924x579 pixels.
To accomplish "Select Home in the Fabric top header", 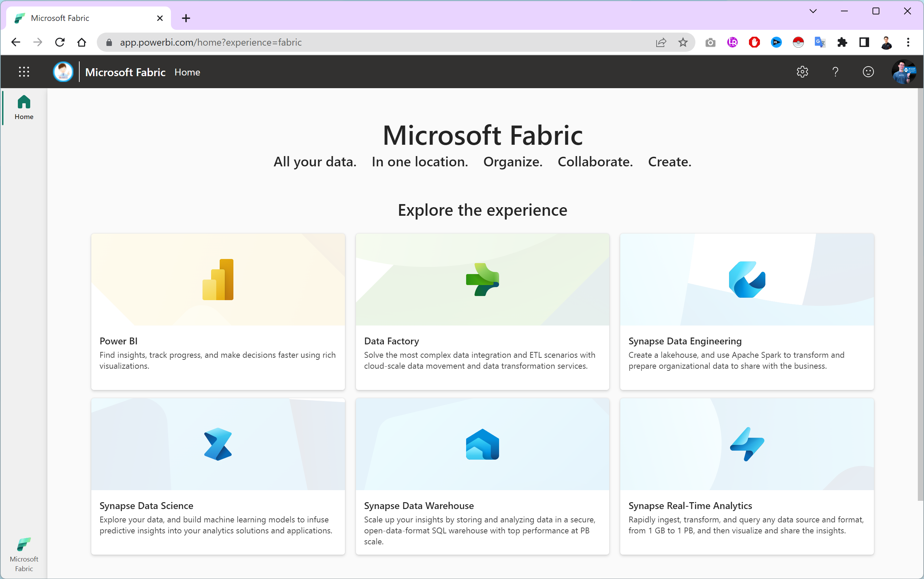I will coord(187,72).
